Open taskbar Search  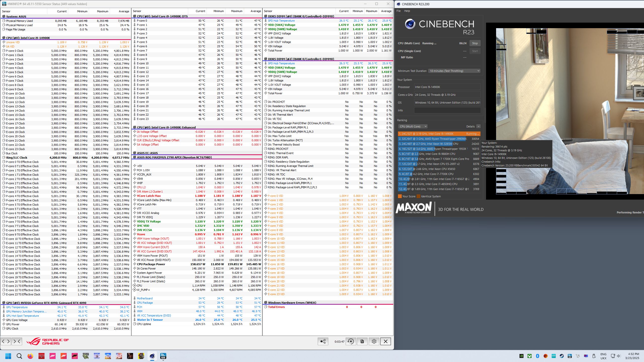[x=19, y=356]
